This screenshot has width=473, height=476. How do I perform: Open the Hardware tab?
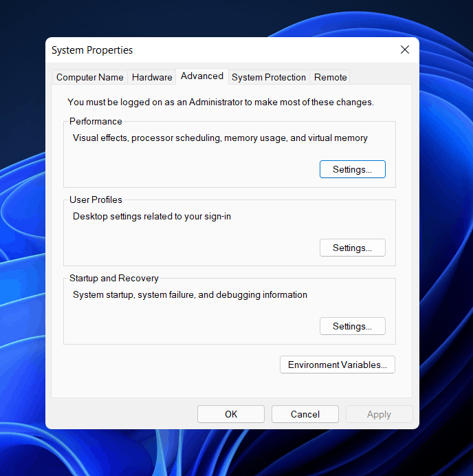[152, 77]
